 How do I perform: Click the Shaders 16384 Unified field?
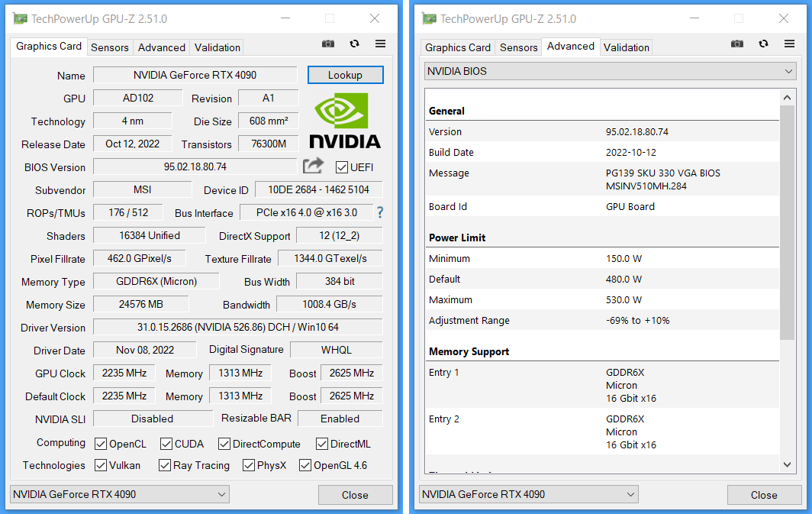150,235
